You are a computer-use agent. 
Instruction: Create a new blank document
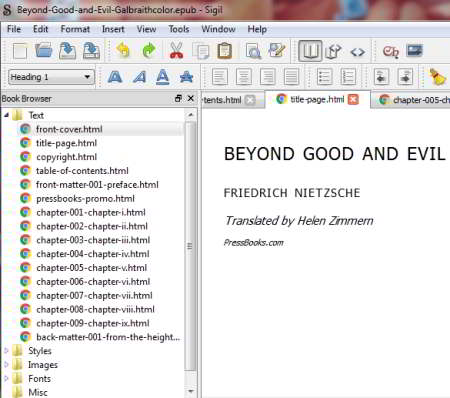20,51
